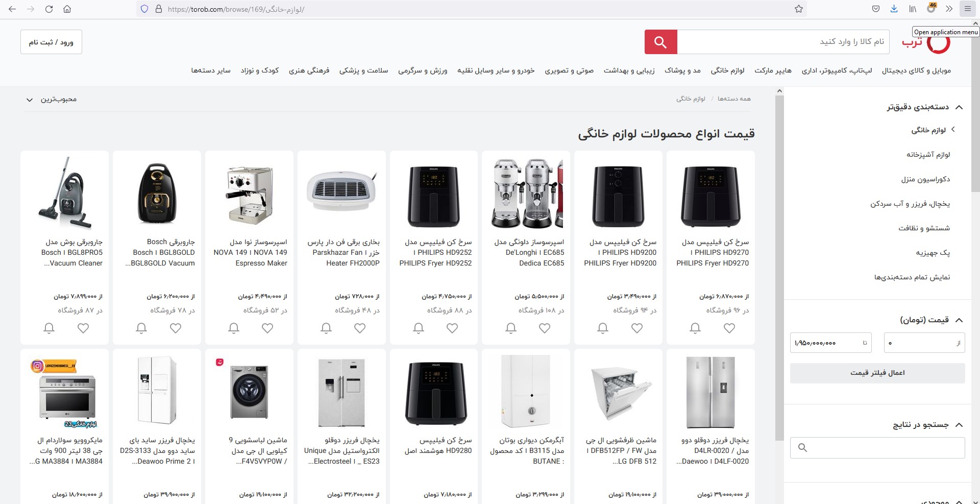Select لوازم آشپزخانه category link
The height and width of the screenshot is (504, 980).
coord(928,155)
